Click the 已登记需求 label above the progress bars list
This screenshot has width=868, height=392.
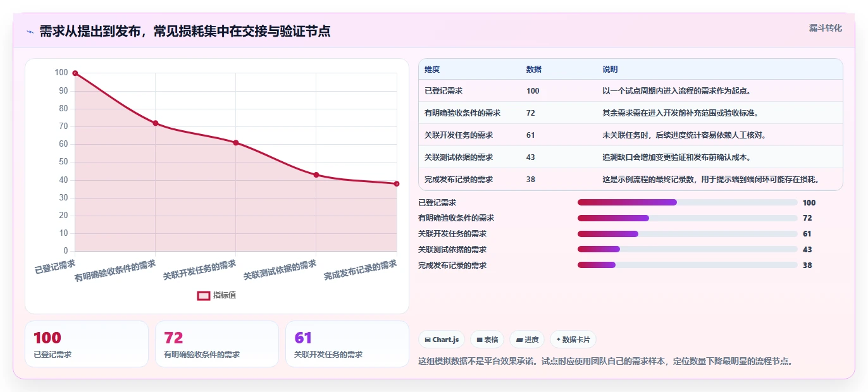(x=437, y=203)
